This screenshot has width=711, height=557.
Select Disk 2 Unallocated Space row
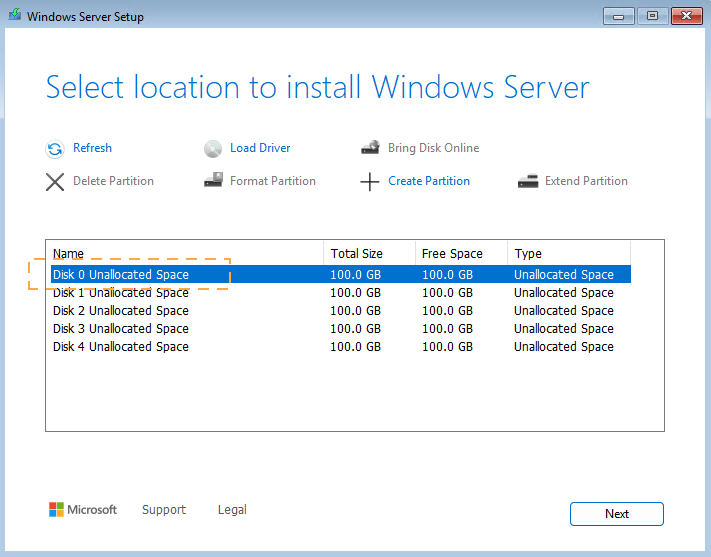coord(121,311)
